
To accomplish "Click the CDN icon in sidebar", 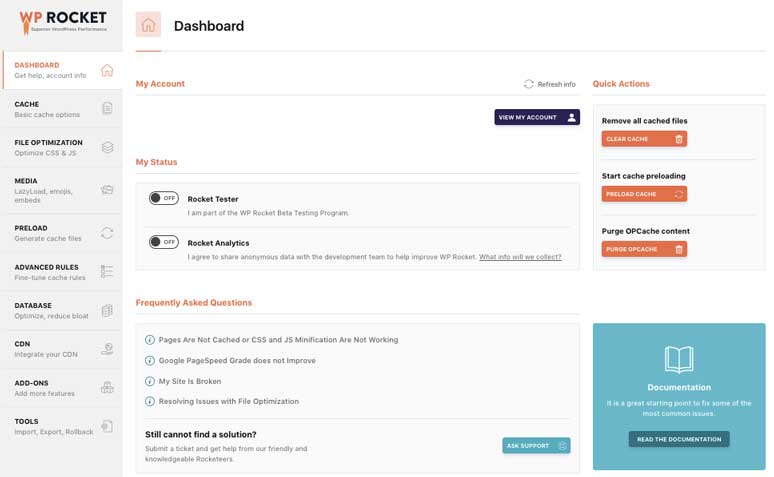I will pyautogui.click(x=107, y=349).
